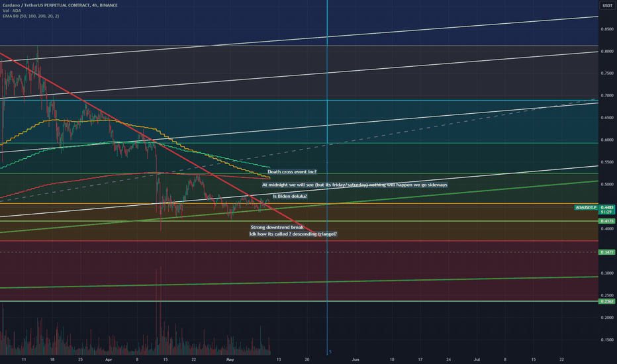This screenshot has width=617, height=364.
Task: Click the Jul label on time axis
Action: pyautogui.click(x=477, y=359)
